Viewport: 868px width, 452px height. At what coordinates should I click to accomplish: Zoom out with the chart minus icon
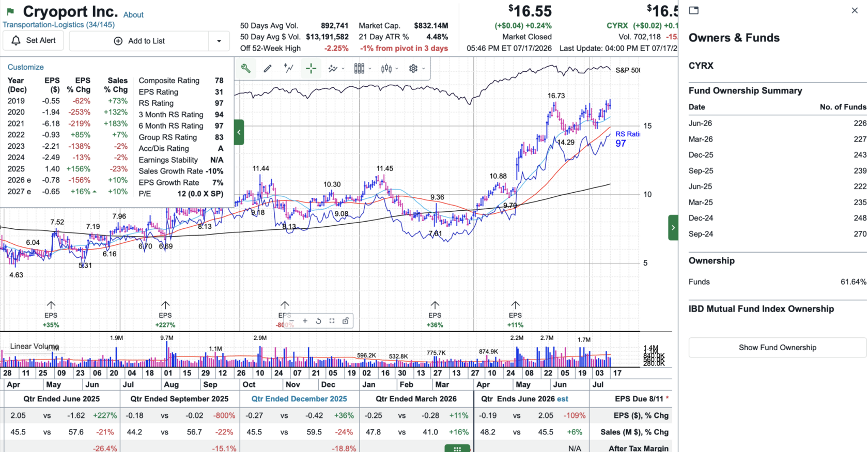coord(291,321)
